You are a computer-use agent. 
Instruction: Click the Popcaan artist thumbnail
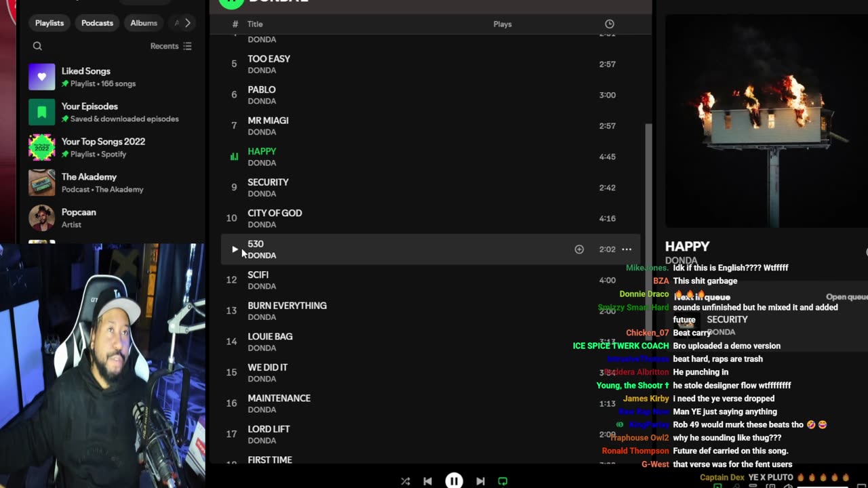point(41,218)
